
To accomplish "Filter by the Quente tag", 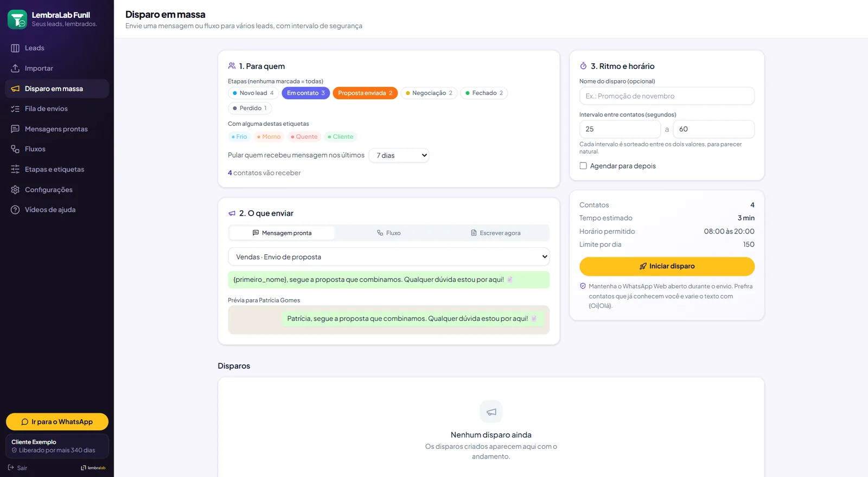I will point(304,137).
